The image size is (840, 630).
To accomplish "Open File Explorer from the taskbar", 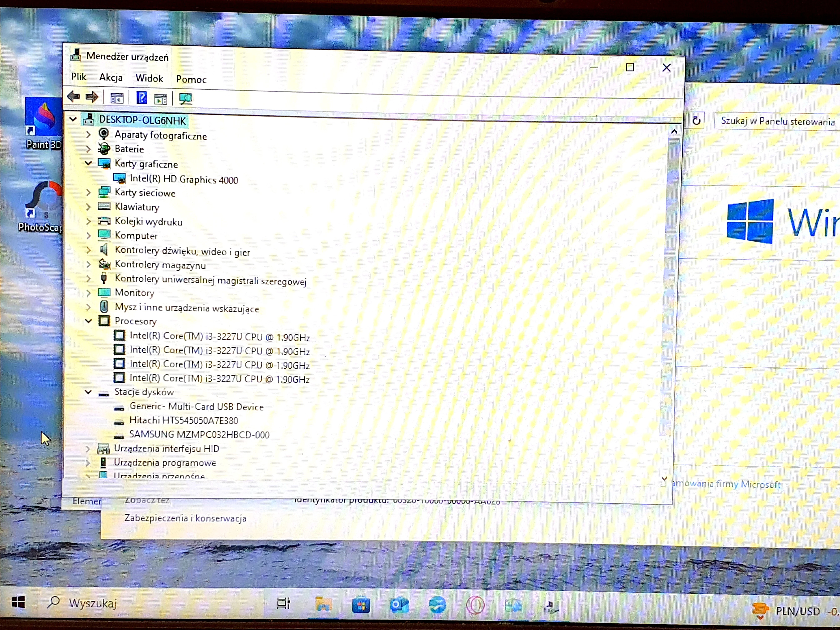I will [323, 604].
